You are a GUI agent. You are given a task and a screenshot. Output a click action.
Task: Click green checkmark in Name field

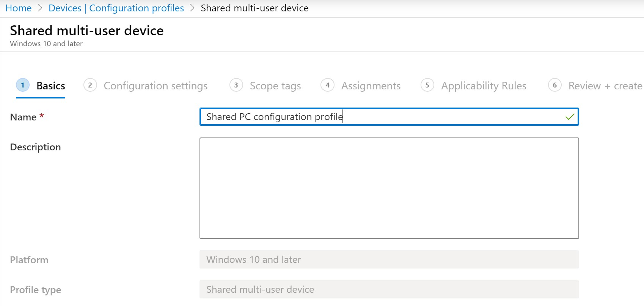point(570,117)
